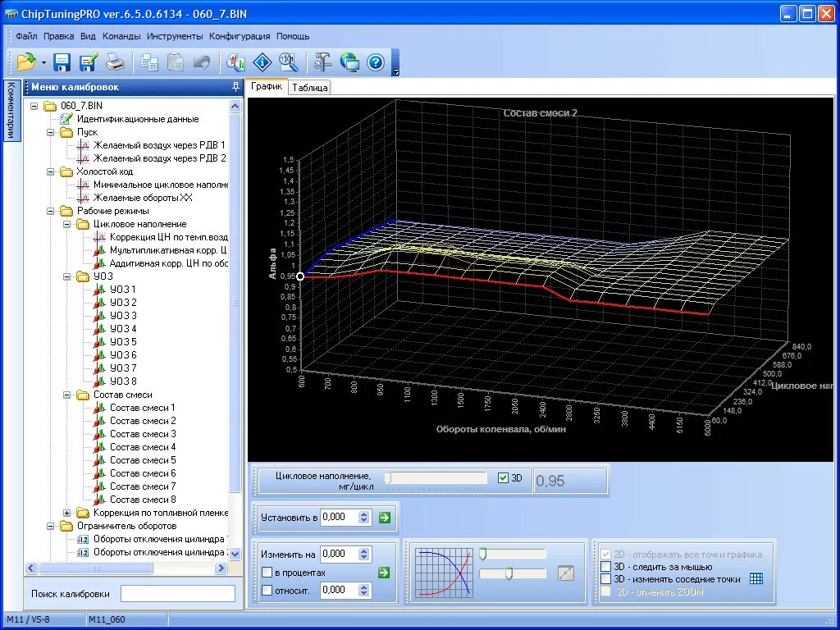Screen dimensions: 840x630
Task: Select the График tab
Action: point(267,86)
